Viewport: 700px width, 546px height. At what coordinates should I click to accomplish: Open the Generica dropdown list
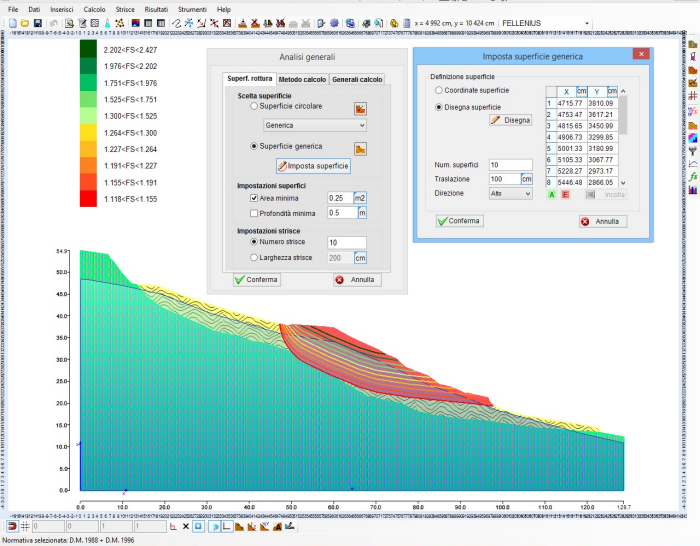coord(315,125)
